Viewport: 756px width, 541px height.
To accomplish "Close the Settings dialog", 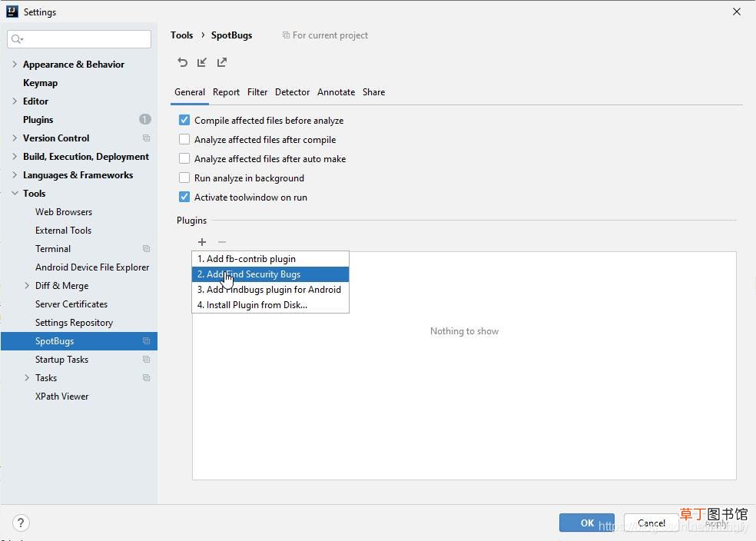I will point(737,12).
